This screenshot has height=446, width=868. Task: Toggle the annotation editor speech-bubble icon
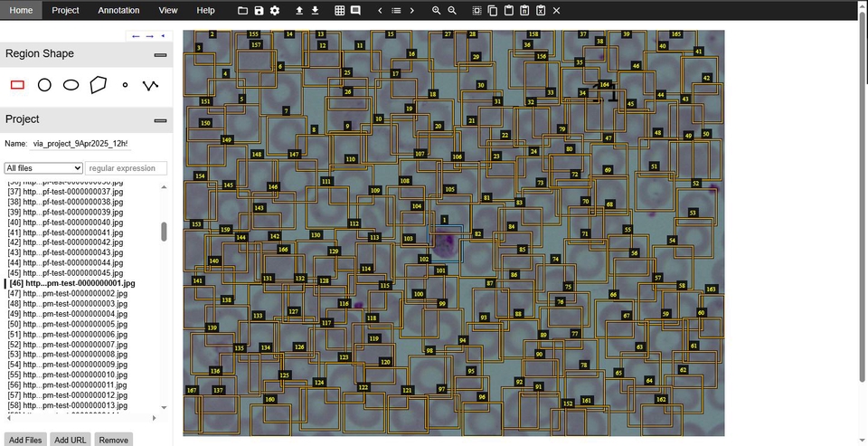pos(355,11)
